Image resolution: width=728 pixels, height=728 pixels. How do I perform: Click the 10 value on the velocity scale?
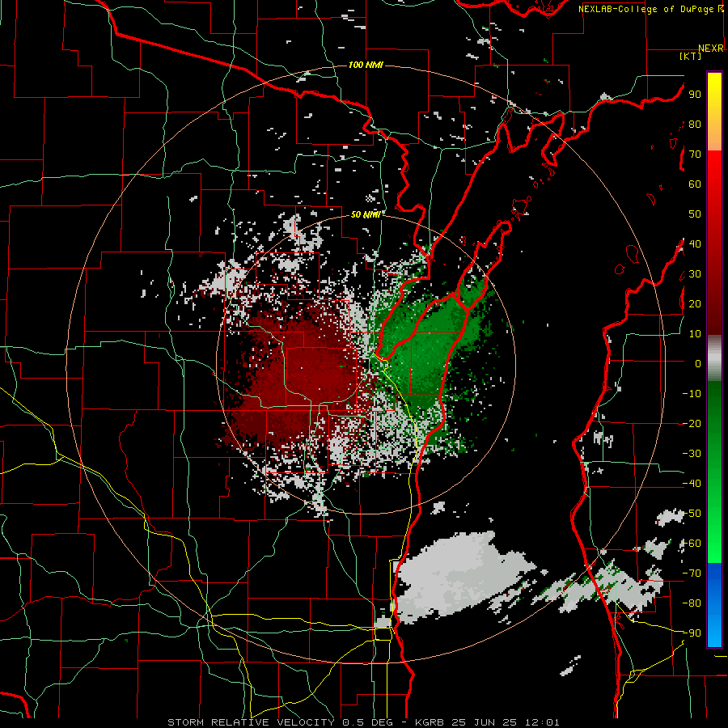695,334
